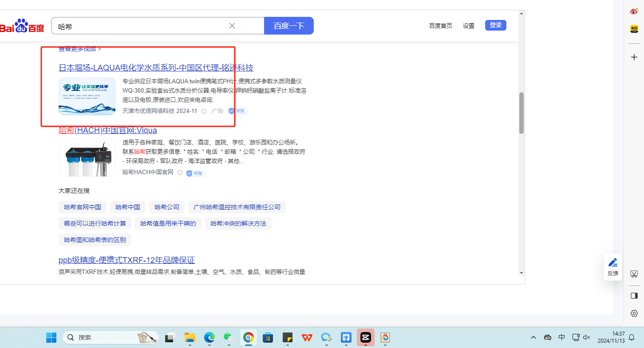Screen dimensions: 644x348
Task: Toggle the muted volume icon in system tray
Action: click(586, 337)
